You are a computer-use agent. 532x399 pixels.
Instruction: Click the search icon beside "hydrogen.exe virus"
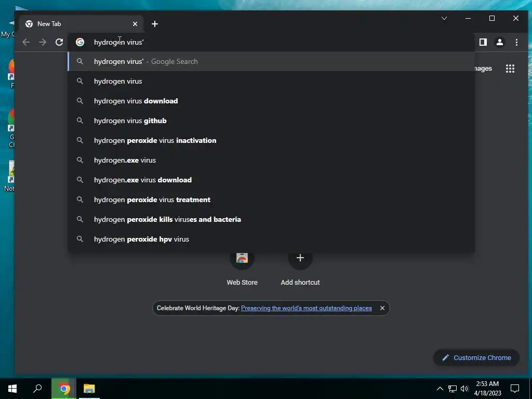(79, 160)
